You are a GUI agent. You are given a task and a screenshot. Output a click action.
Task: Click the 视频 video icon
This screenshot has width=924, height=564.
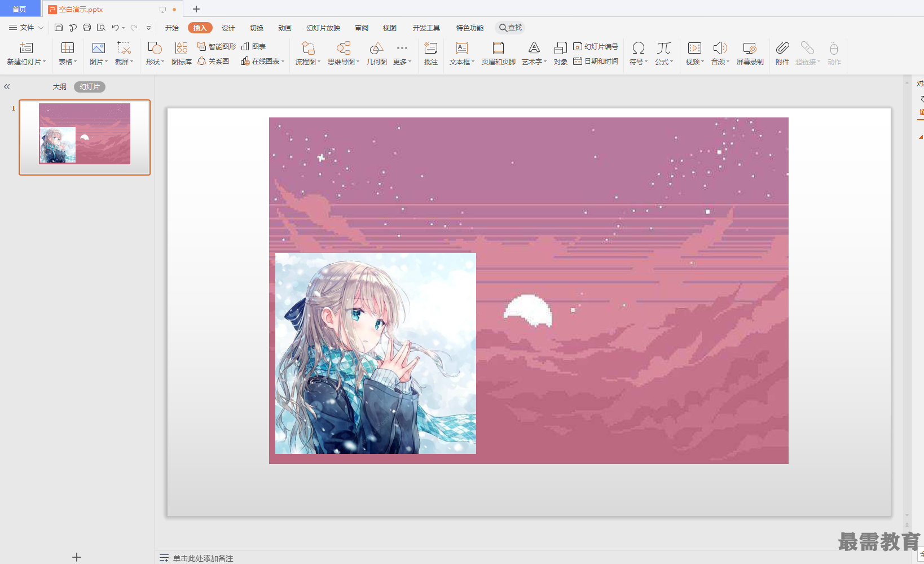[695, 47]
